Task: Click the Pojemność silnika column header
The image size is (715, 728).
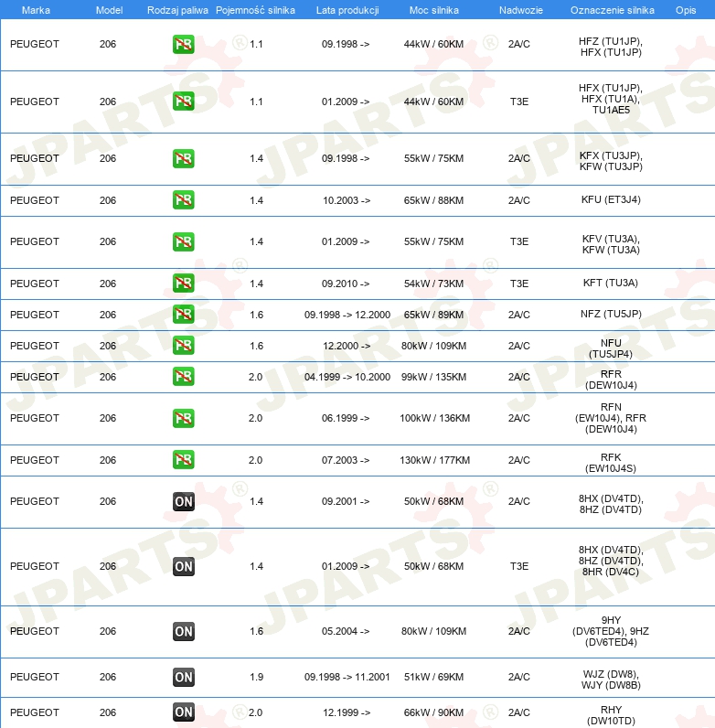Action: 255,10
